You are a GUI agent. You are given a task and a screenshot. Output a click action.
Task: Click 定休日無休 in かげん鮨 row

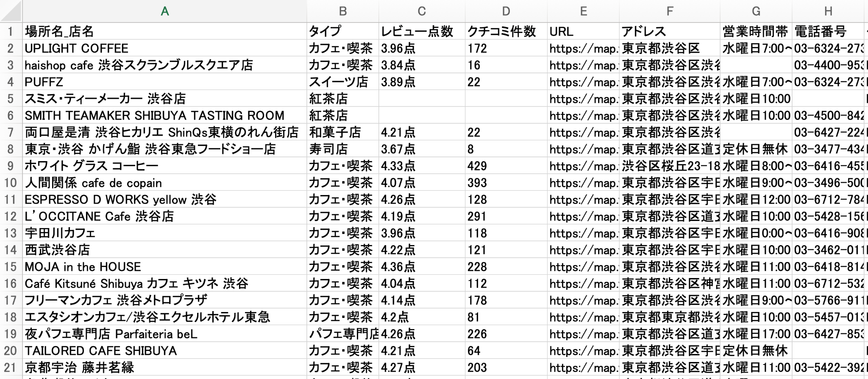(756, 149)
